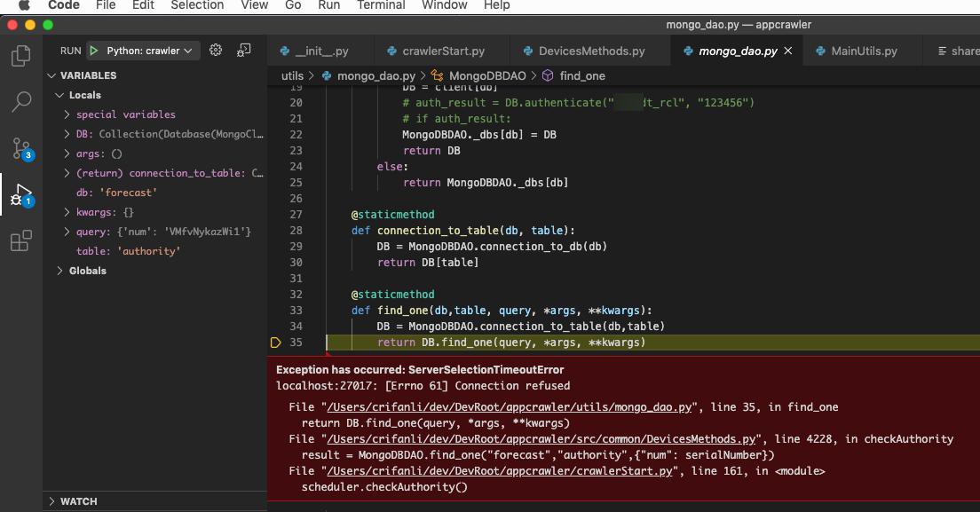Click the code on line 34
The width and height of the screenshot is (980, 512).
tap(520, 326)
